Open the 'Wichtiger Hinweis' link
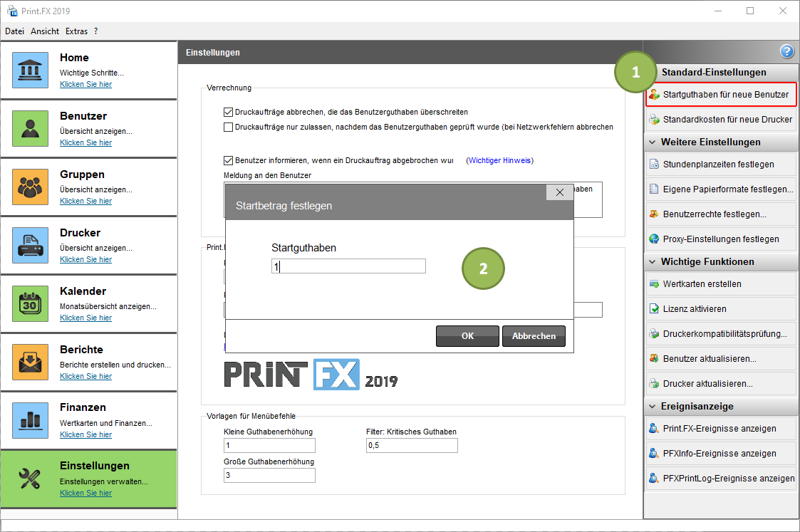This screenshot has width=800, height=532. (x=499, y=161)
